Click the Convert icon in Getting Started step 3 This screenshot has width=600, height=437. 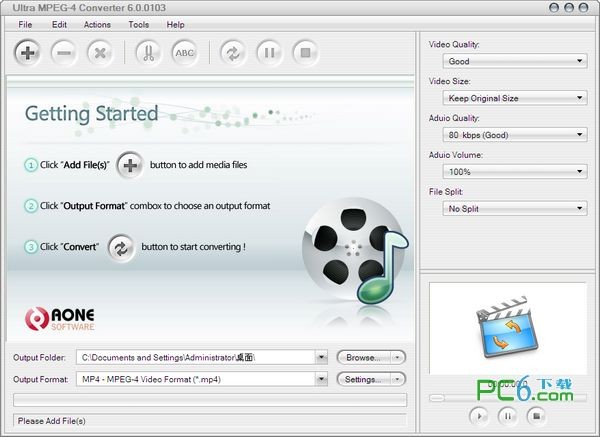(121, 248)
